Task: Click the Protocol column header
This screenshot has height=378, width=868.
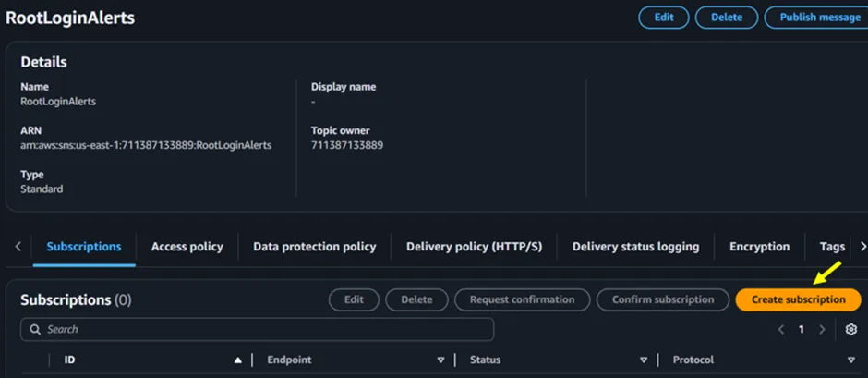Action: click(693, 360)
